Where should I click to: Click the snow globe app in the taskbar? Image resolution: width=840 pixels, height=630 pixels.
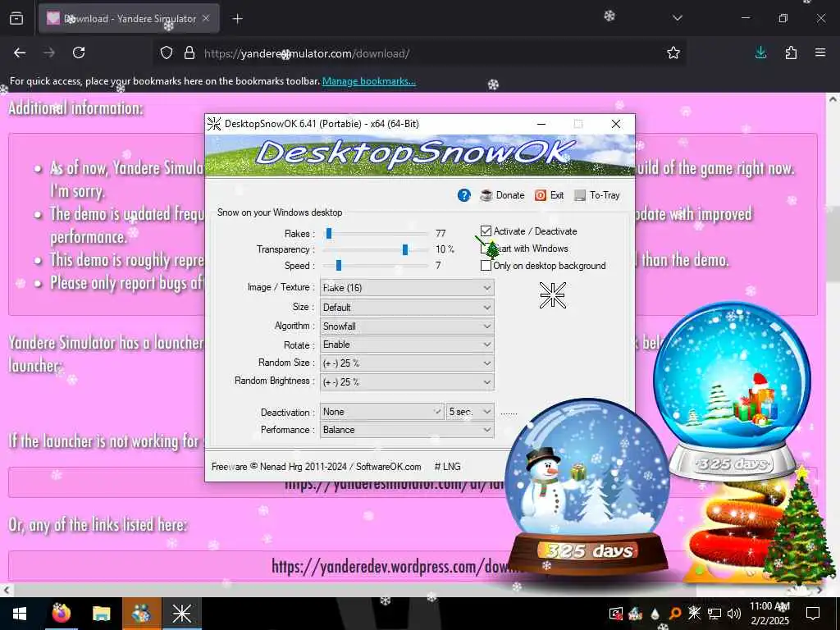(x=142, y=614)
